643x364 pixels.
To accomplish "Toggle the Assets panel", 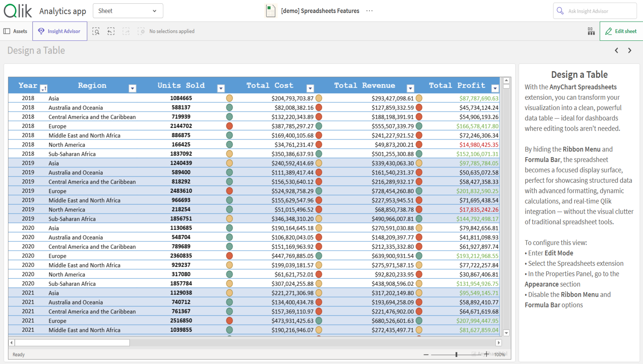I will [15, 31].
